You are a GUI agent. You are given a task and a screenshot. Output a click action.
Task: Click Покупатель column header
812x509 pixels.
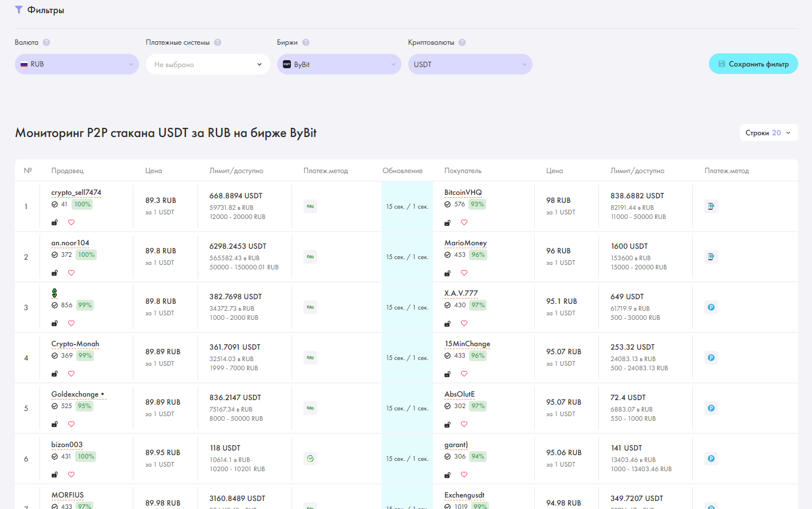click(463, 171)
